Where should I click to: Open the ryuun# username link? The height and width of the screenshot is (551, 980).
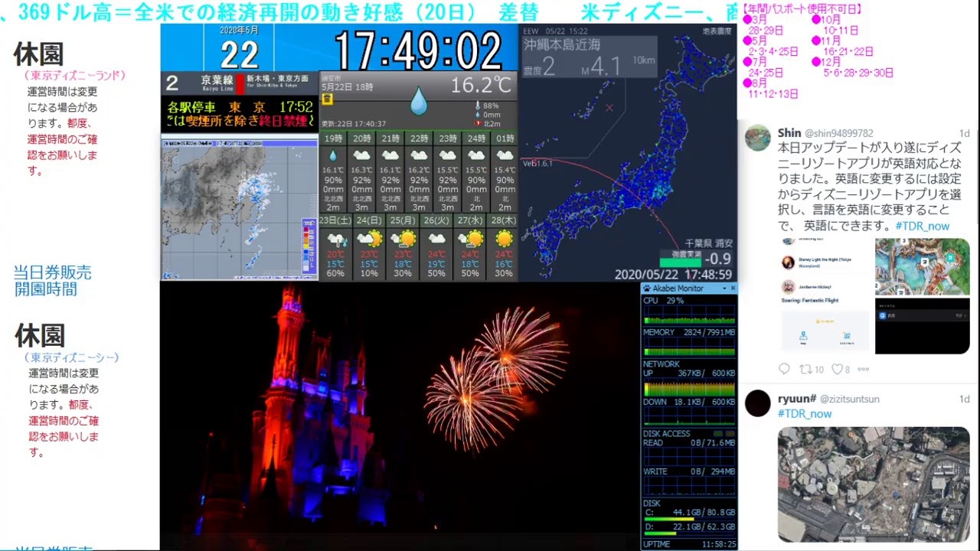click(x=797, y=399)
